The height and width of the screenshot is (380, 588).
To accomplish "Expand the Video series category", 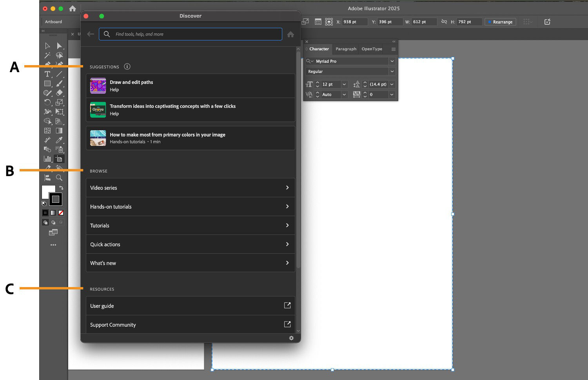I will pos(191,188).
